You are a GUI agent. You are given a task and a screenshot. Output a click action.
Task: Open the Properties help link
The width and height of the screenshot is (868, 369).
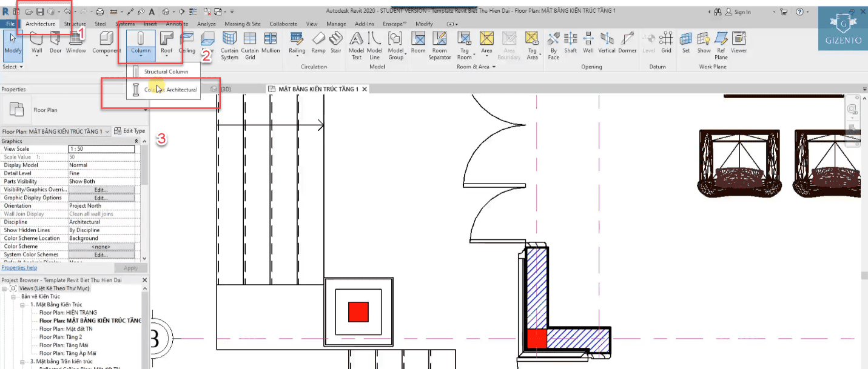19,268
